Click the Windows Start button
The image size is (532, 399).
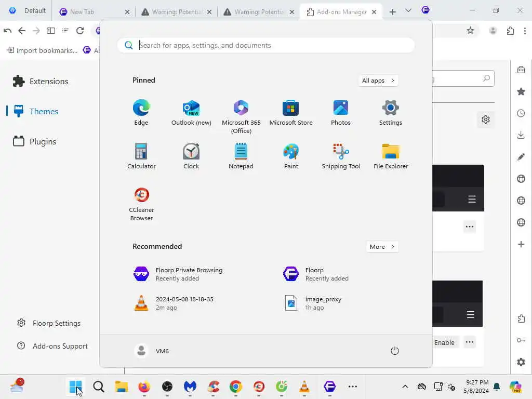point(75,387)
